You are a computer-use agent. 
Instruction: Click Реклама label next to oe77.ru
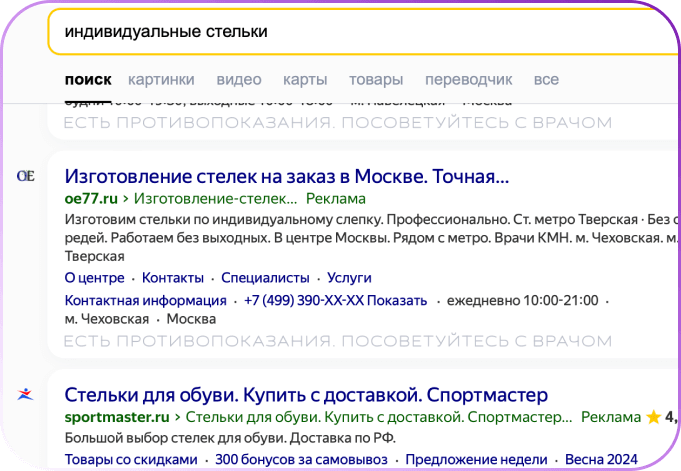pos(336,199)
